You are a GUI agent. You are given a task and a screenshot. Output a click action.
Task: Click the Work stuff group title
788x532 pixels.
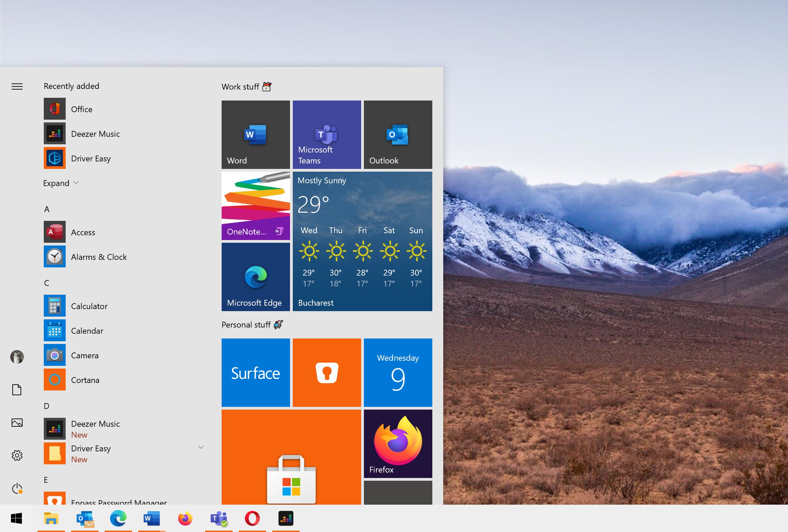(240, 87)
